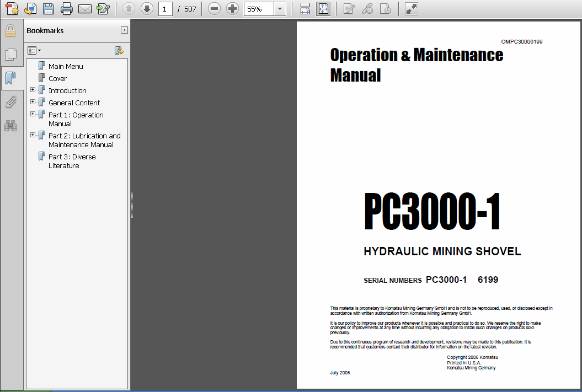
Task: Click the page number field
Action: click(x=165, y=9)
